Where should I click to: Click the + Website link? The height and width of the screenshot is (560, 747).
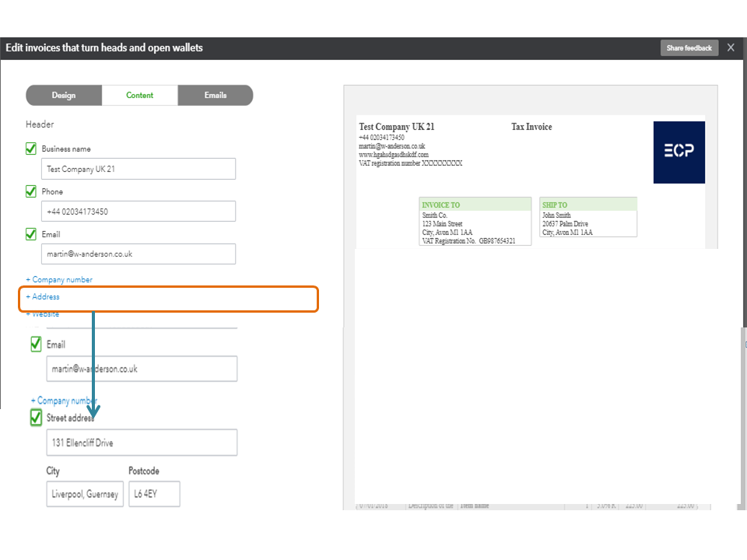(x=43, y=314)
